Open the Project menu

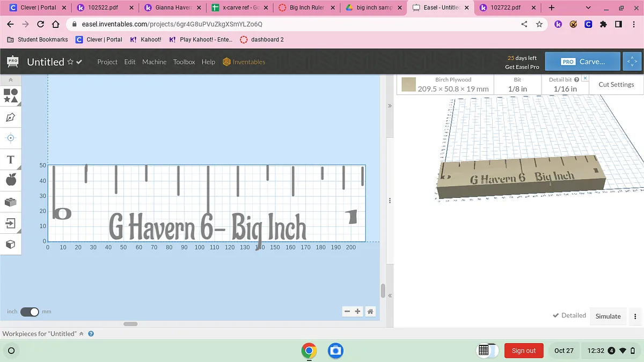[107, 62]
